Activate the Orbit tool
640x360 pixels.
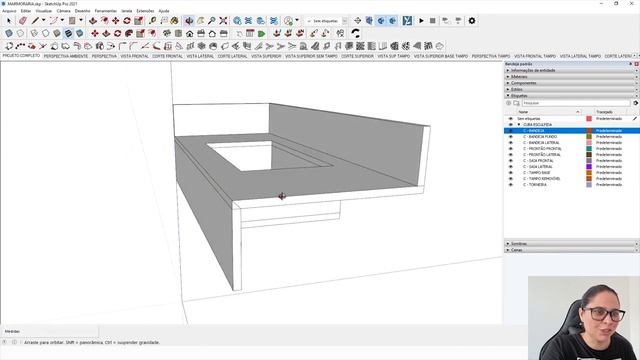point(189,20)
